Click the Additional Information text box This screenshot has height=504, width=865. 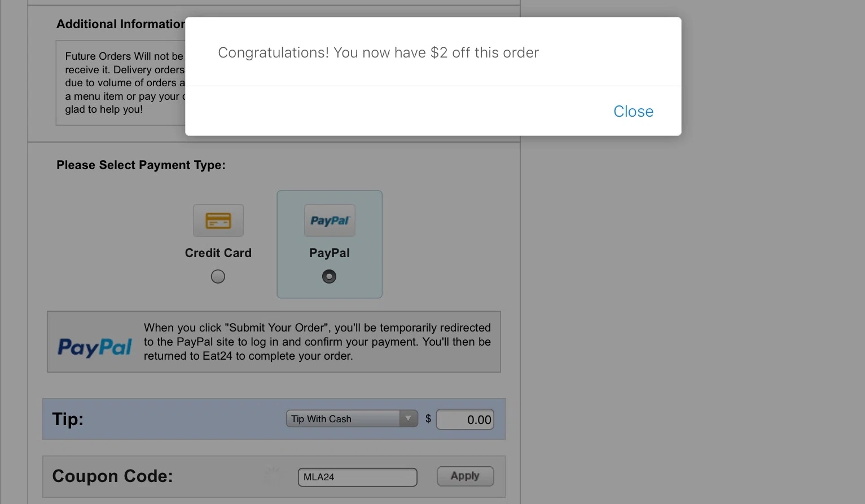121,83
